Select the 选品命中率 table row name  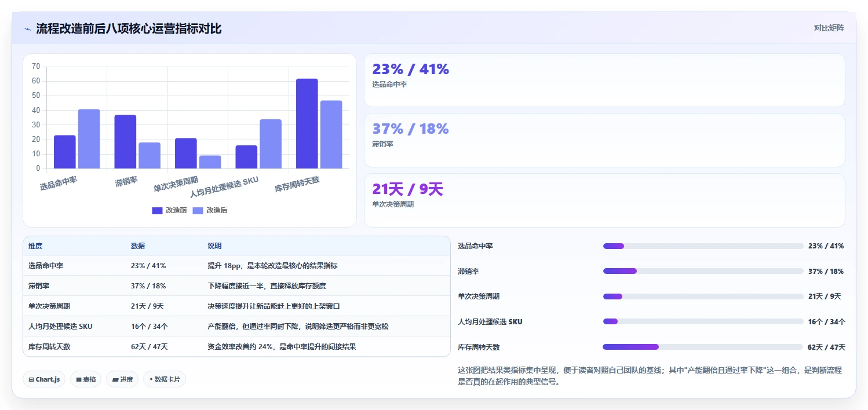(x=46, y=266)
